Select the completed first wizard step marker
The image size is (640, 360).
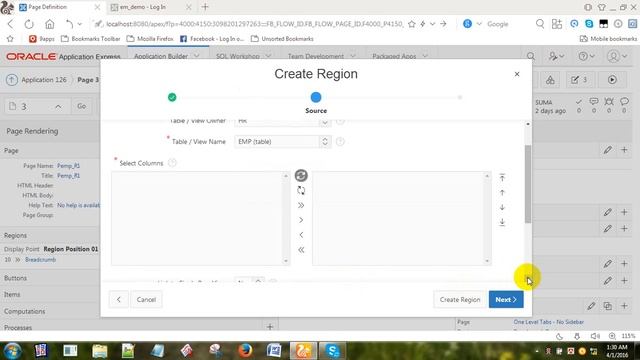point(172,97)
